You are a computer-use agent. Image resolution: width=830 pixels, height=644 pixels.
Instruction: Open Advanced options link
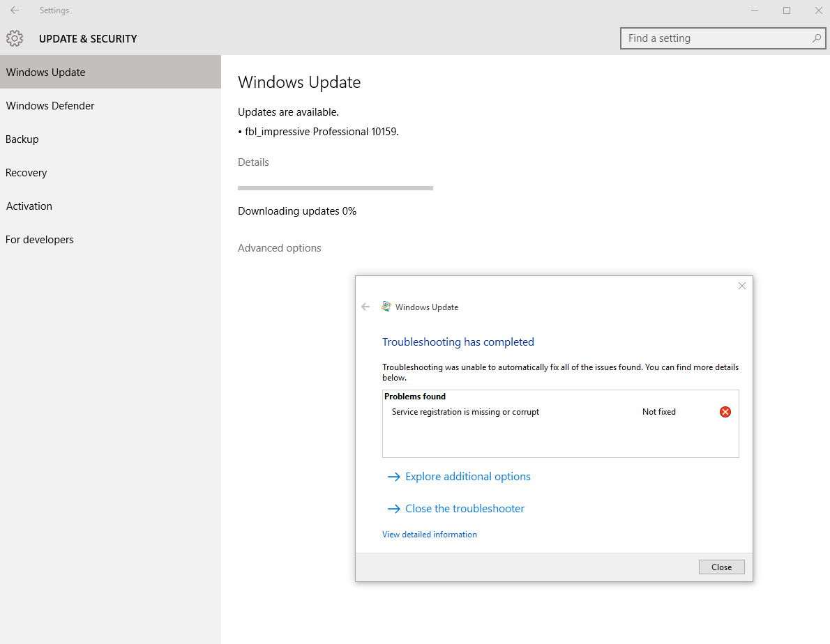(279, 248)
